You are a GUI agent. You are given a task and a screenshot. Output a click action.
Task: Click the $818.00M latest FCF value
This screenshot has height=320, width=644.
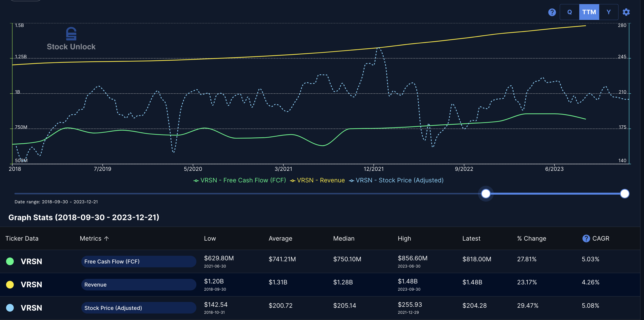[x=477, y=259]
